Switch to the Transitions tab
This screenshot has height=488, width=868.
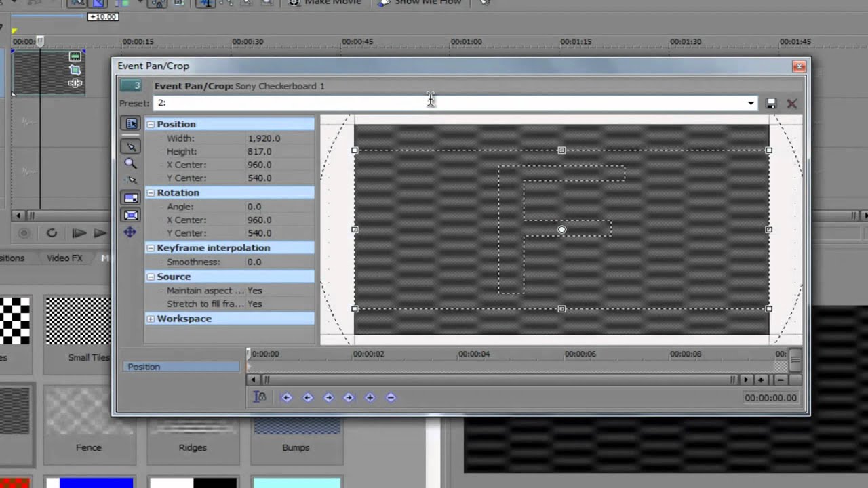pyautogui.click(x=11, y=258)
